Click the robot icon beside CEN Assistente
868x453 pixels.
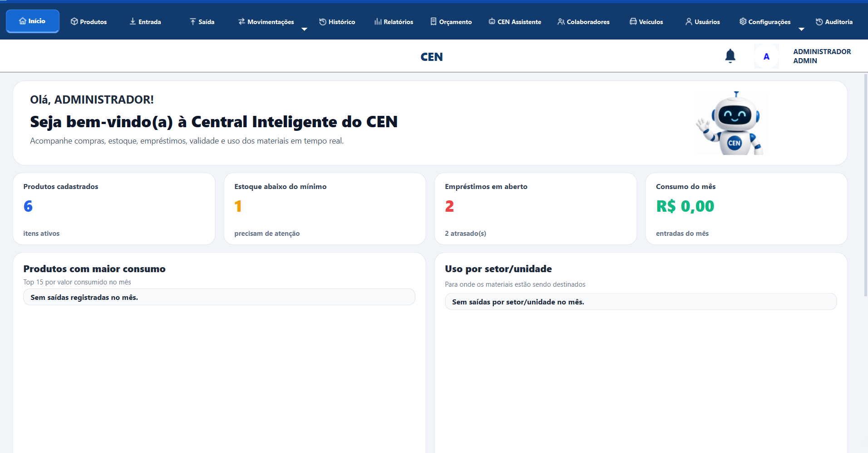pos(492,21)
